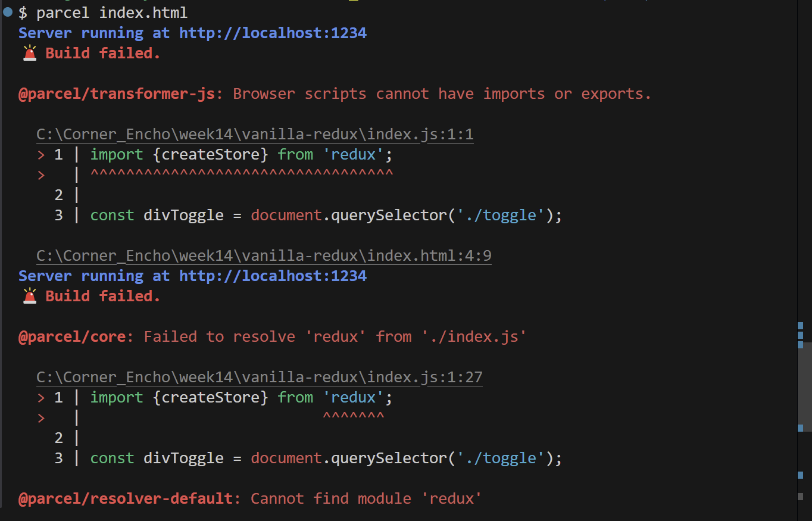Open the second localhost:1234 link after index.html:4:9
Viewport: 812px width, 521px height.
[x=273, y=276]
